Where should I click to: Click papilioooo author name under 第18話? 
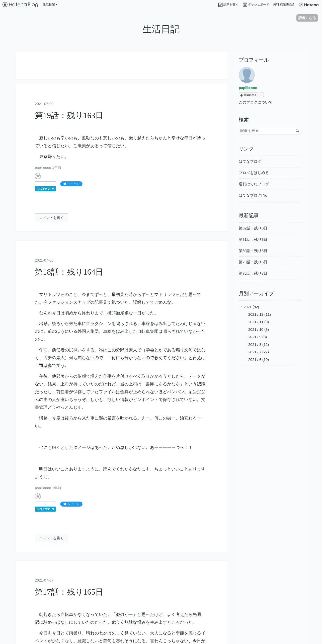[x=43, y=488]
